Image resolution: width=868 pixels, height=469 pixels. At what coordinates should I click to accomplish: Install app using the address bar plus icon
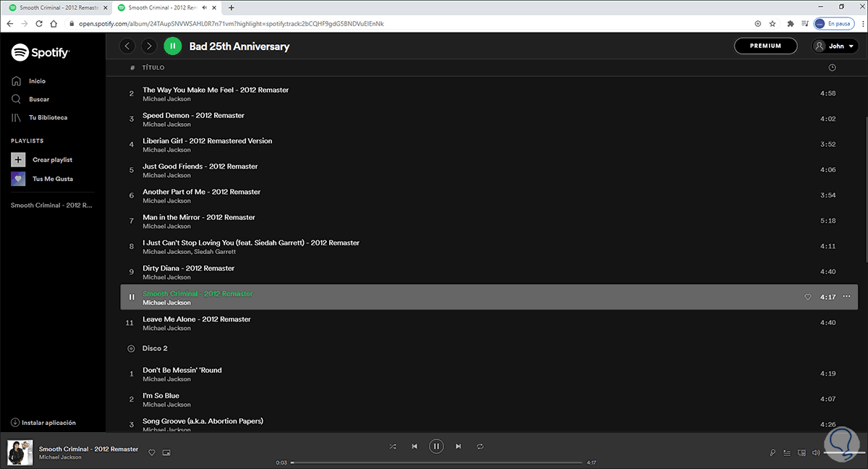tap(757, 24)
